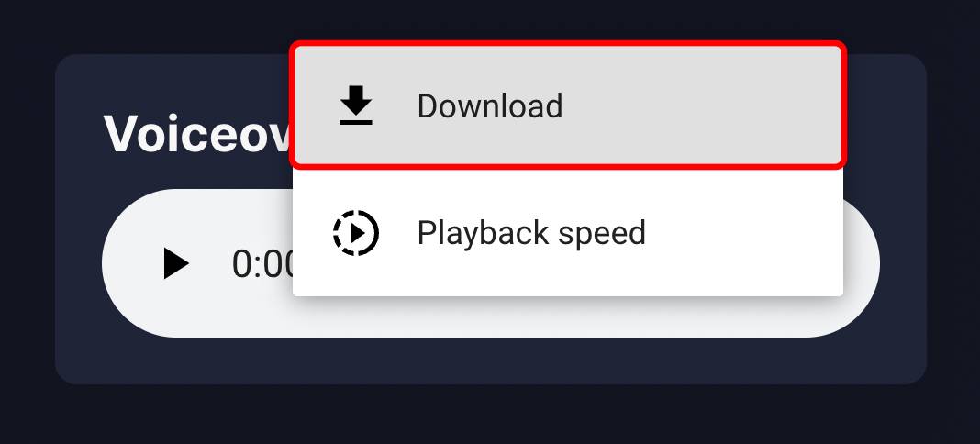Select Download from the audio menu
This screenshot has width=980, height=444.
[567, 105]
